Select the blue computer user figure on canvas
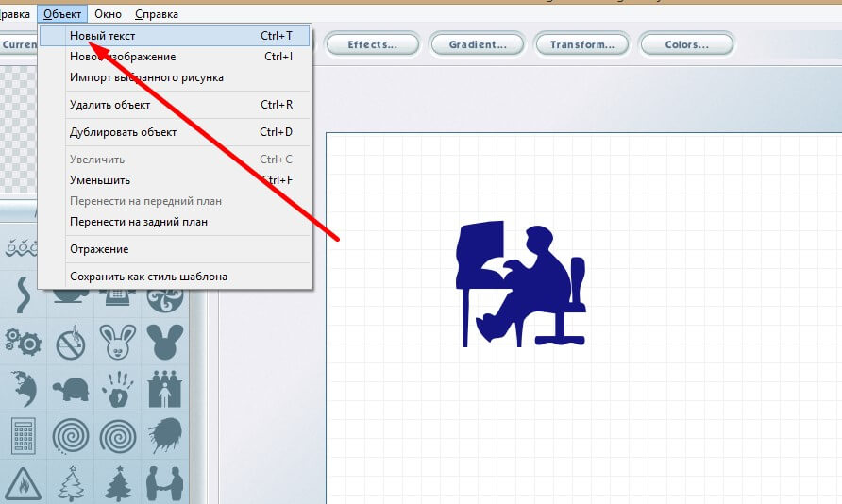 tap(520, 284)
